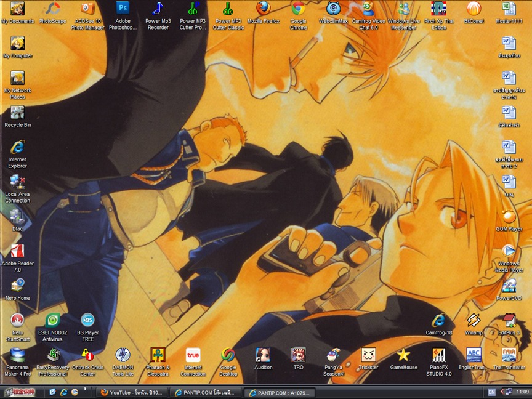Click the taskbar clock showing 11:09
Image resolution: width=532 pixels, height=399 pixels.
pyautogui.click(x=523, y=392)
